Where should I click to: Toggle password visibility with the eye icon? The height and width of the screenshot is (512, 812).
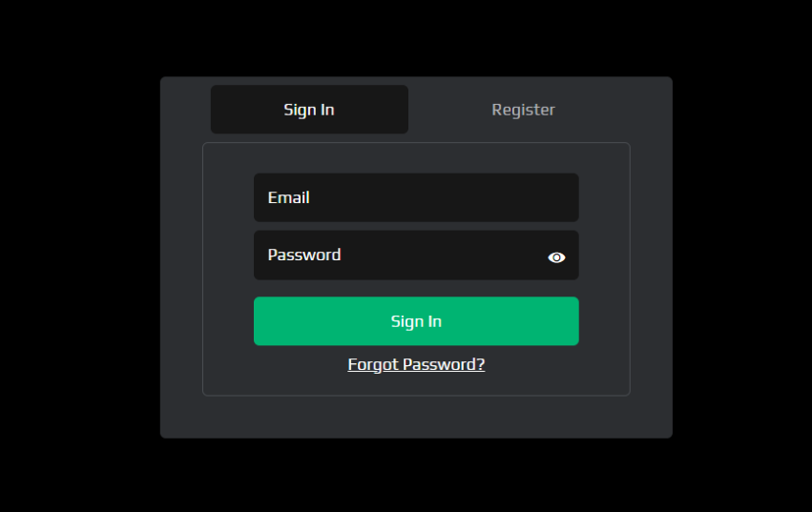click(x=556, y=257)
